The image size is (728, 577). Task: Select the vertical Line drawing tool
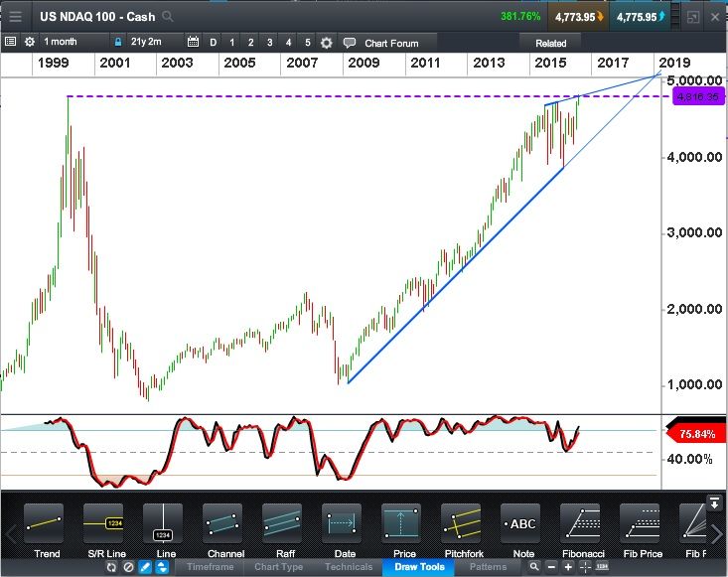pos(163,523)
